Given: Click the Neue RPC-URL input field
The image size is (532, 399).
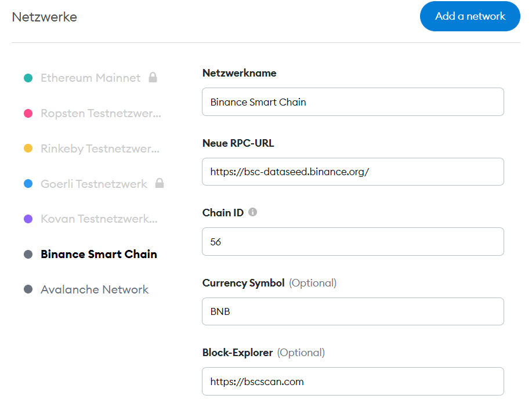Looking at the screenshot, I should [353, 172].
